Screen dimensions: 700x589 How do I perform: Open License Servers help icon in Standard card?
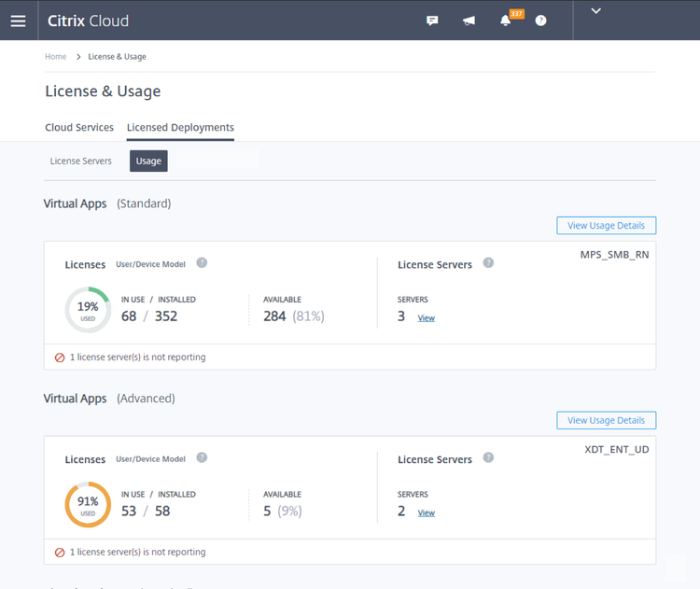click(488, 262)
